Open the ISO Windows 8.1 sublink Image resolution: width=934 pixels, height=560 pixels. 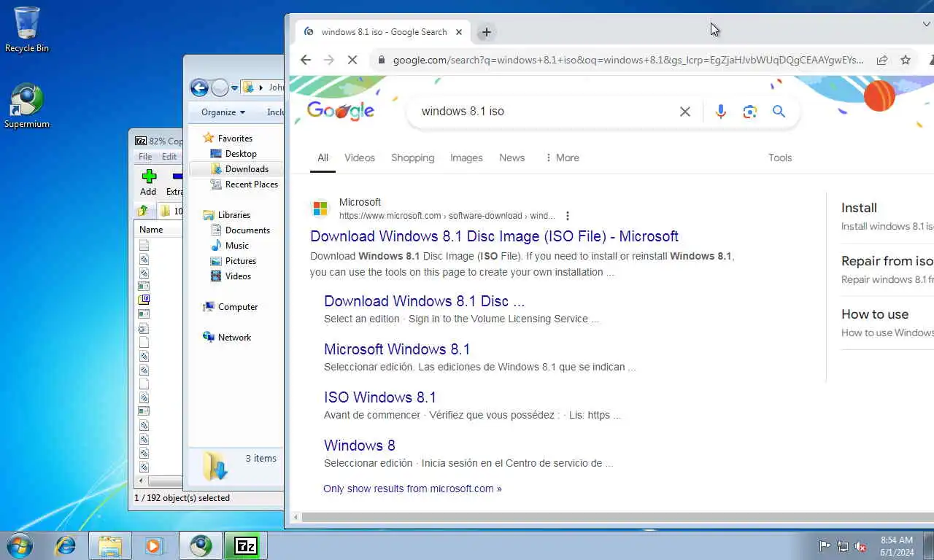coord(380,397)
